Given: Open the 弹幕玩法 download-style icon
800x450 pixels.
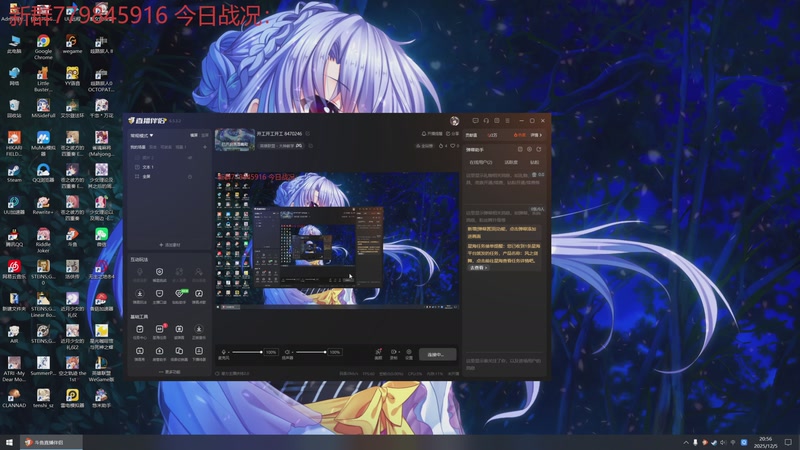Looking at the screenshot, I should pyautogui.click(x=140, y=296).
